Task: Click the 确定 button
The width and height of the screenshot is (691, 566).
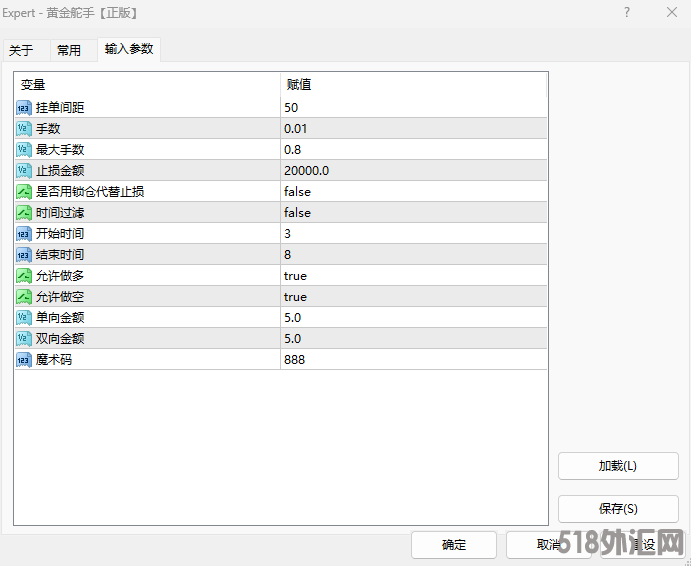Action: coord(454,545)
